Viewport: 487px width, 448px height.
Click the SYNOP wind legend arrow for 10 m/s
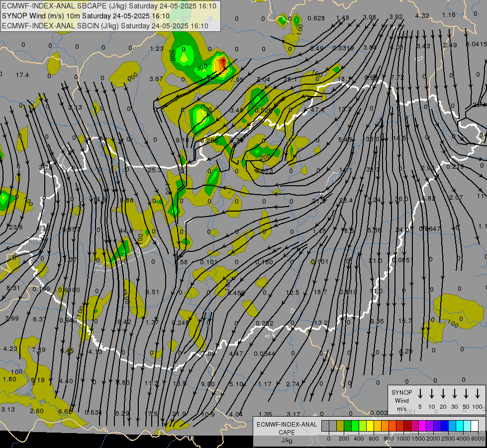(x=432, y=394)
